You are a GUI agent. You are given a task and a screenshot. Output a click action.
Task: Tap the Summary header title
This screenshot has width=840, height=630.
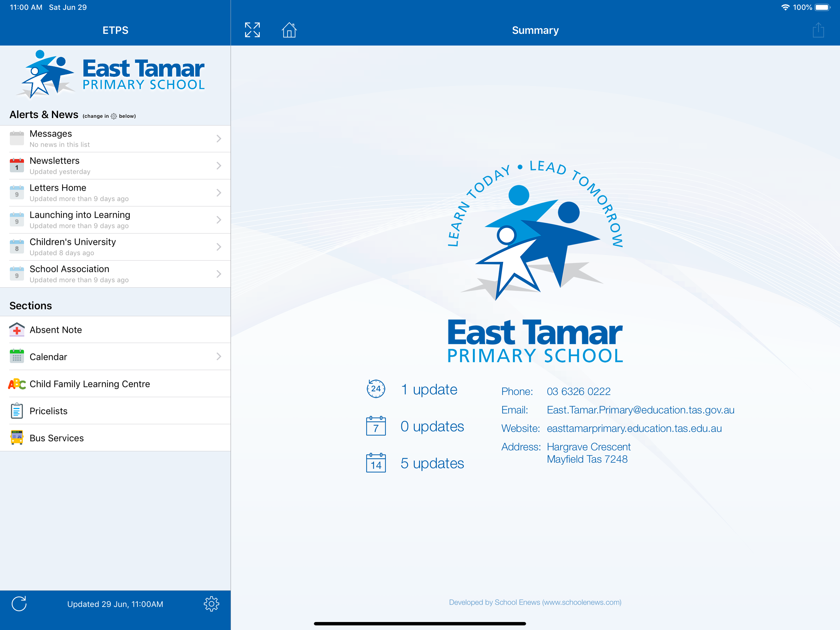pos(535,30)
